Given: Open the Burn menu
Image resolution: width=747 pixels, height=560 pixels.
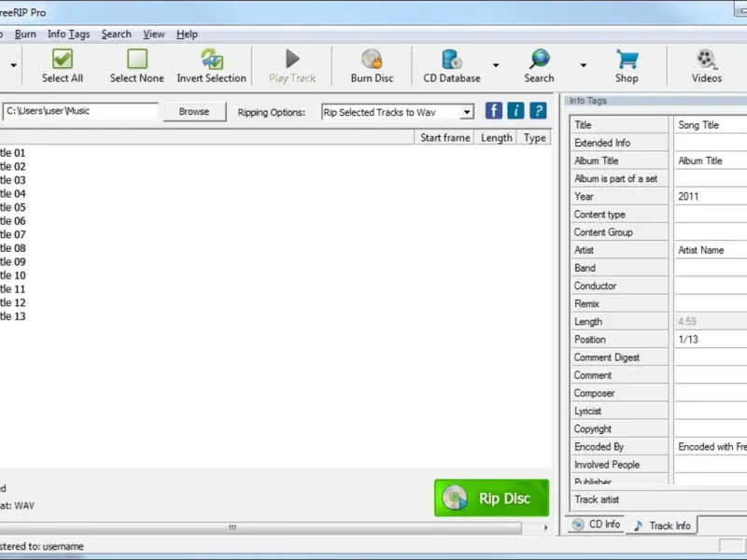Looking at the screenshot, I should click(25, 35).
